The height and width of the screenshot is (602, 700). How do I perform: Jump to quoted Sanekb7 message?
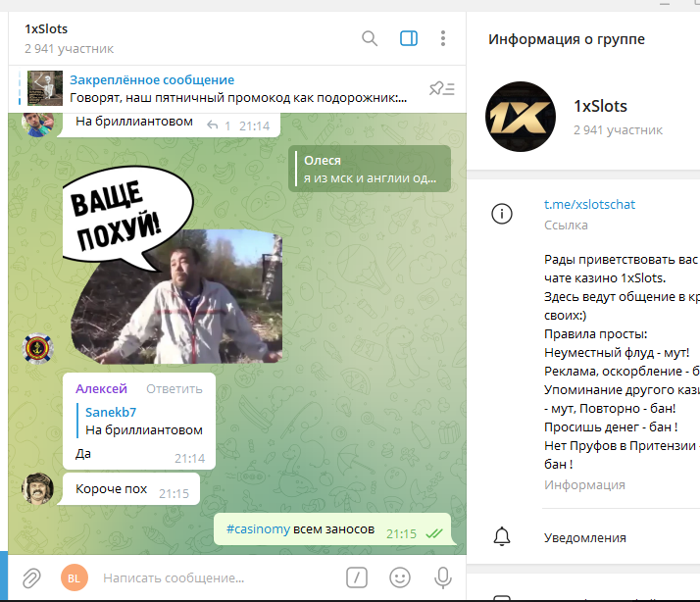pos(140,421)
